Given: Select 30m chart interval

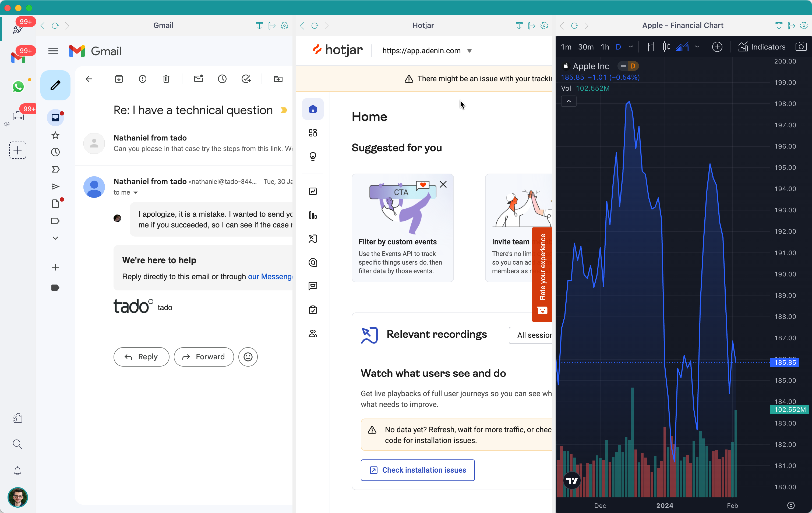Looking at the screenshot, I should pos(586,47).
